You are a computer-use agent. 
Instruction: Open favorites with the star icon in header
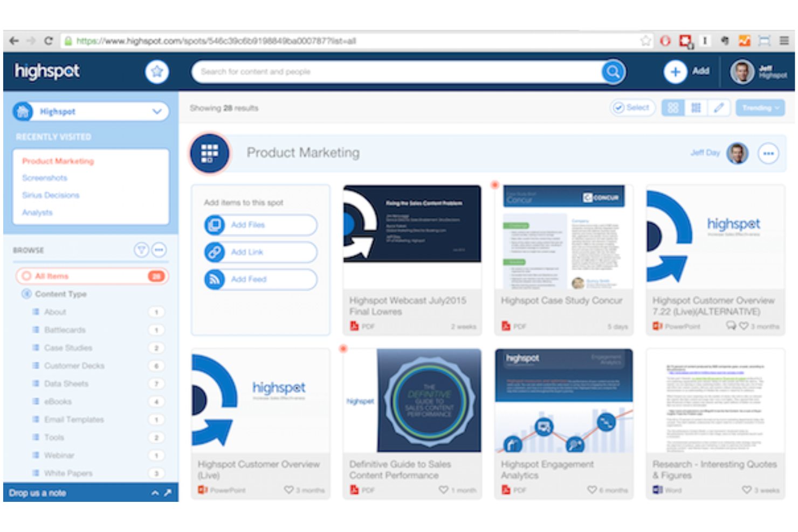point(157,72)
